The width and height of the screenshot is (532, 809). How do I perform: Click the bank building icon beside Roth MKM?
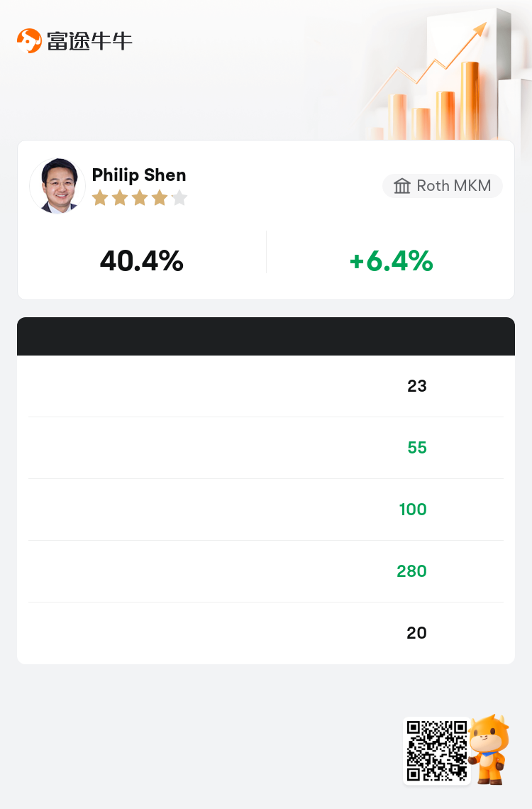pos(402,186)
